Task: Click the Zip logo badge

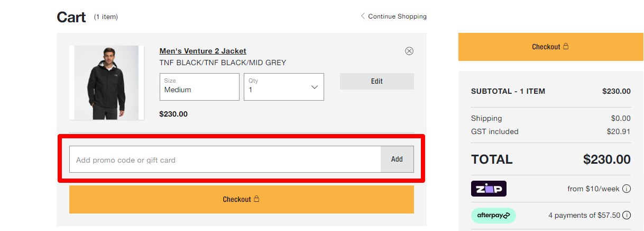Action: coord(489,189)
